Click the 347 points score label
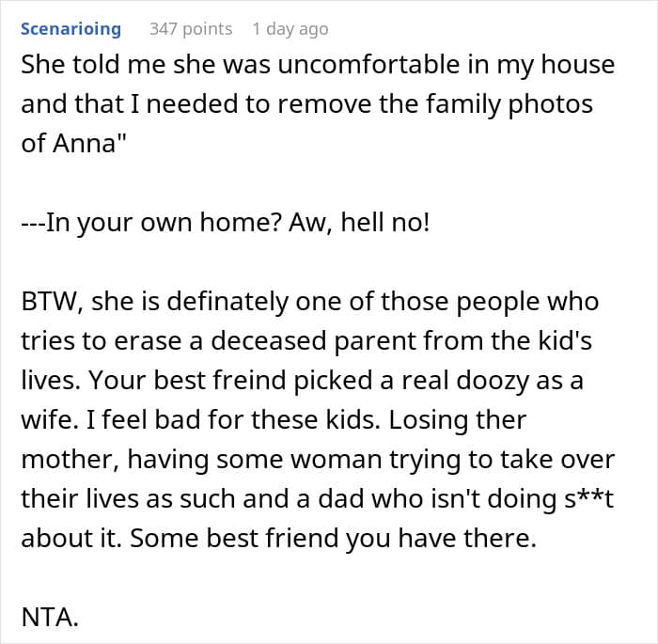Screen dimensions: 658x644 pos(191,29)
